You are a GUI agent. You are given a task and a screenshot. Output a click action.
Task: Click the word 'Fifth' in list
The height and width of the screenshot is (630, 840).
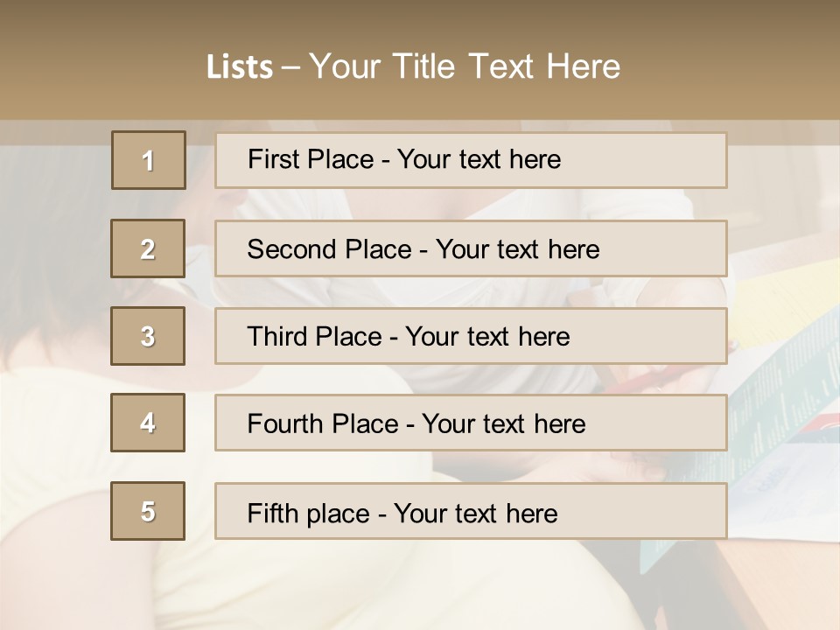[x=274, y=513]
